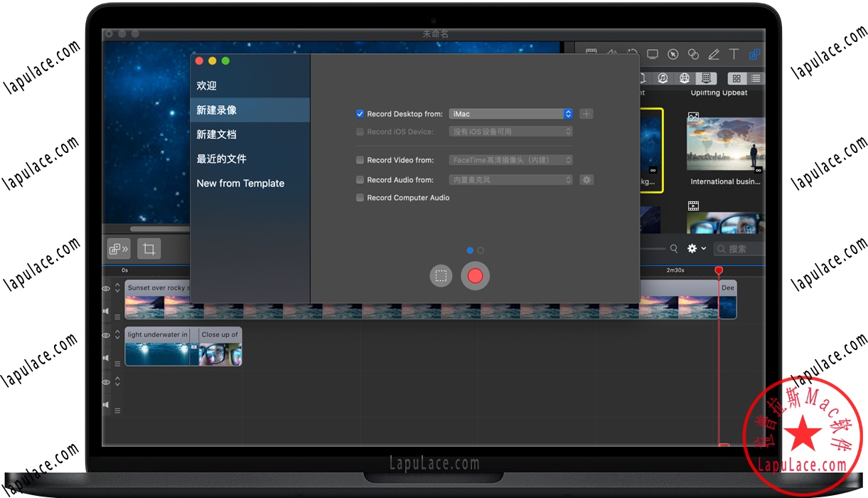The image size is (868, 498).
Task: Uncheck the Record Desktop from checkbox
Action: [360, 114]
